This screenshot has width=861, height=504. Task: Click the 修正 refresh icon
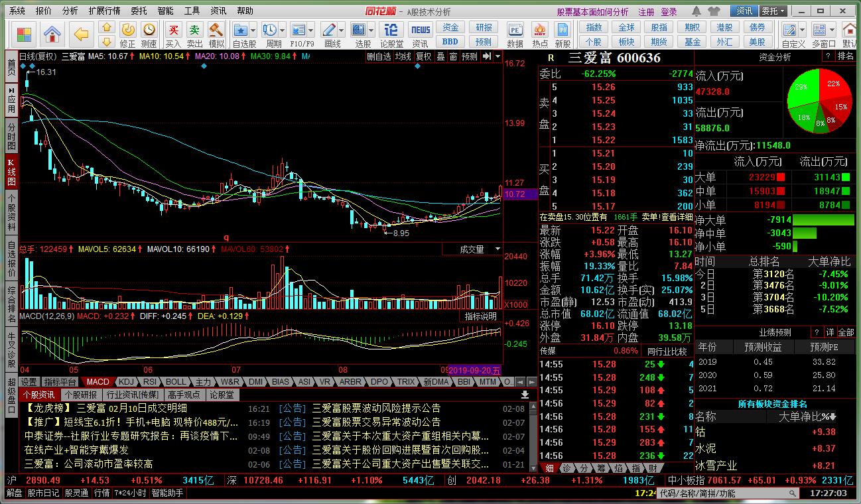[127, 30]
